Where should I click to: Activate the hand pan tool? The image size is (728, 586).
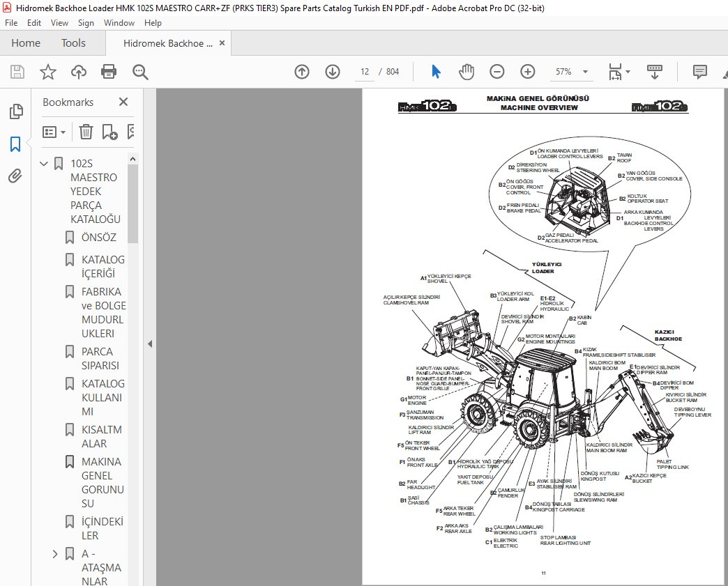coord(466,72)
